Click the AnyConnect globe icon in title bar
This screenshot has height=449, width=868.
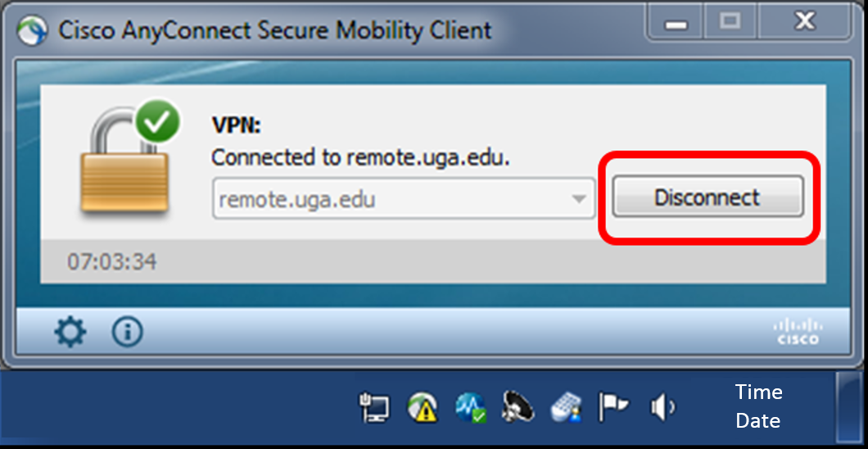[33, 32]
